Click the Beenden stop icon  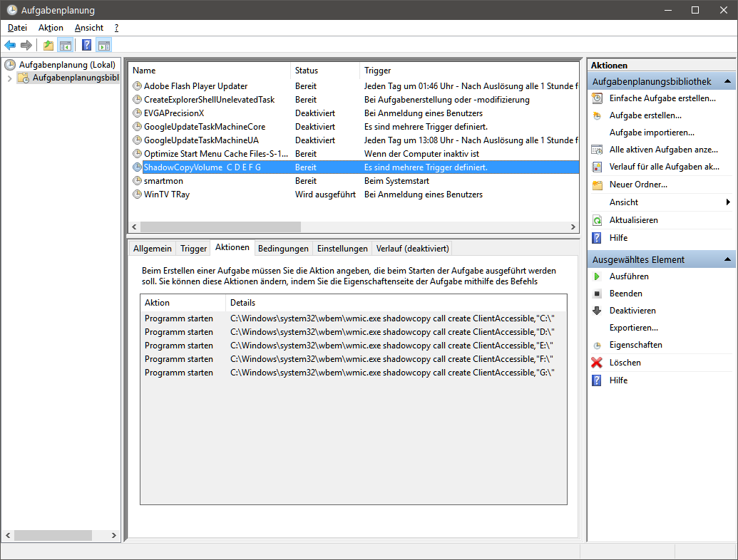597,294
